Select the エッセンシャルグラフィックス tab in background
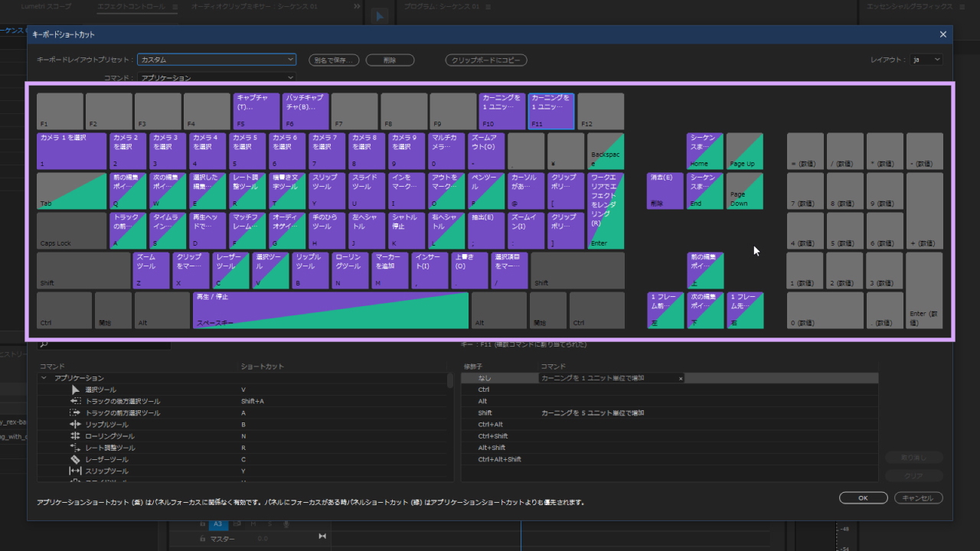The image size is (980, 551). click(909, 7)
